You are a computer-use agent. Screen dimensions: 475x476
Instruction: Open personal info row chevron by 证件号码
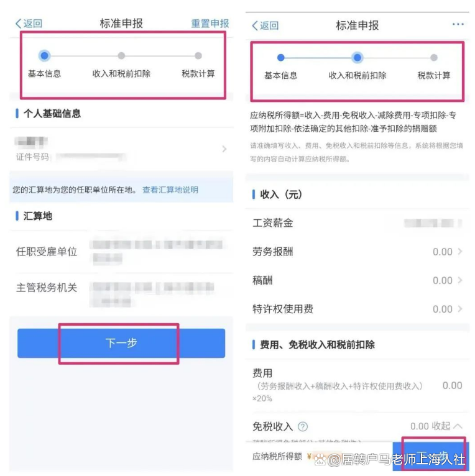[x=224, y=149]
